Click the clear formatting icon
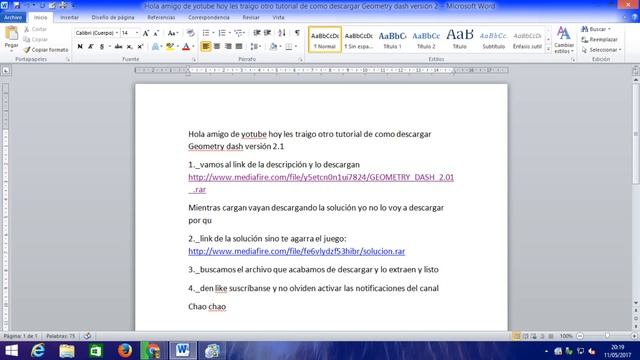The image size is (640, 360). click(190, 33)
